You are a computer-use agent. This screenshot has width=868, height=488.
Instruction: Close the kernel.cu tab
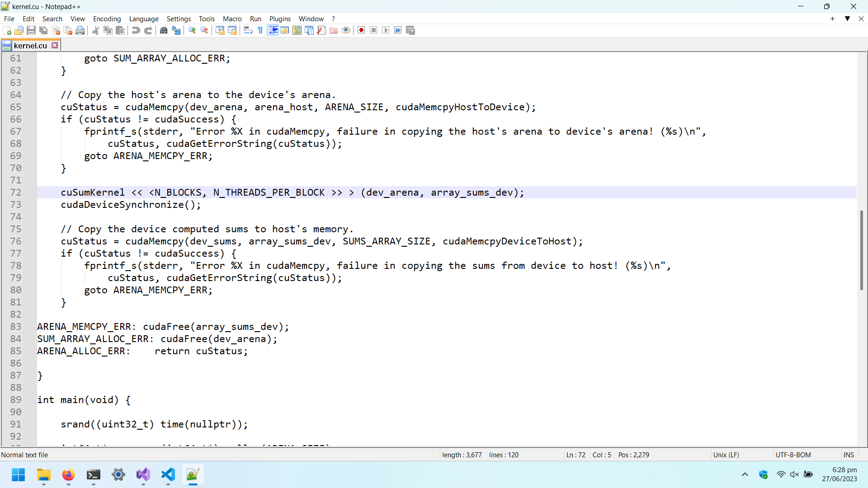pyautogui.click(x=55, y=45)
